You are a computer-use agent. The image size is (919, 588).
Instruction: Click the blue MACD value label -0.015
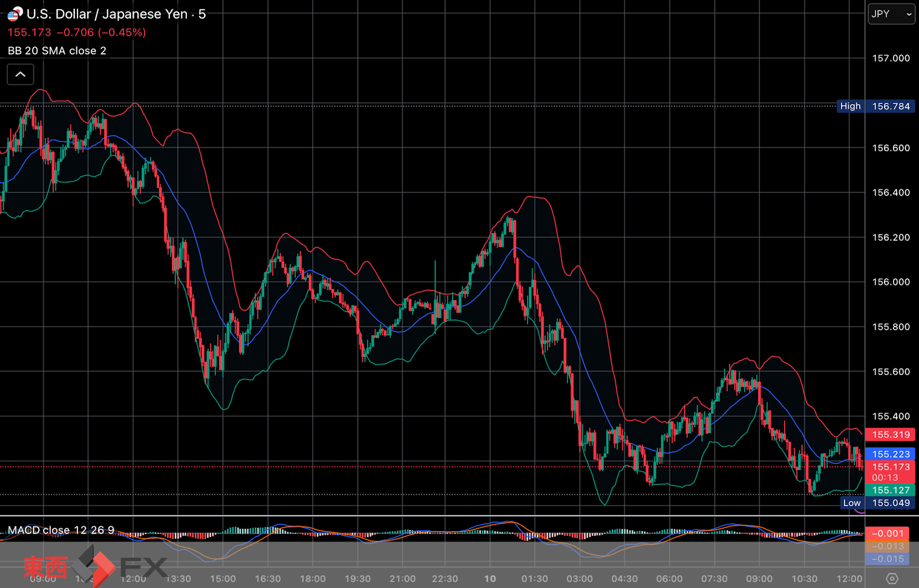click(x=890, y=559)
